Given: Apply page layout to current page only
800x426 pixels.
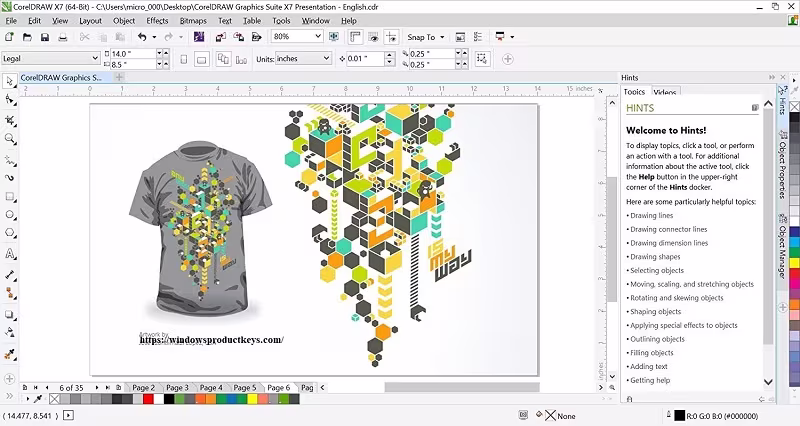Looking at the screenshot, I should pos(241,59).
